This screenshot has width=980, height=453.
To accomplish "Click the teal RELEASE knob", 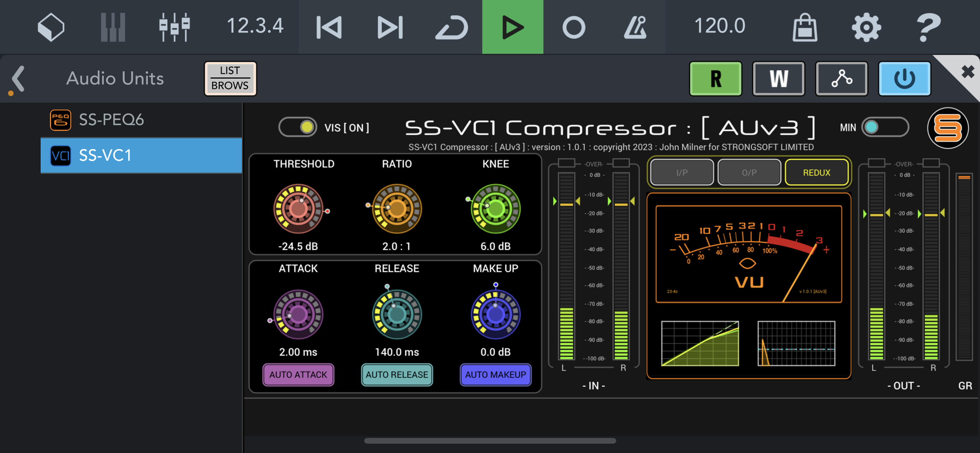I will click(397, 314).
